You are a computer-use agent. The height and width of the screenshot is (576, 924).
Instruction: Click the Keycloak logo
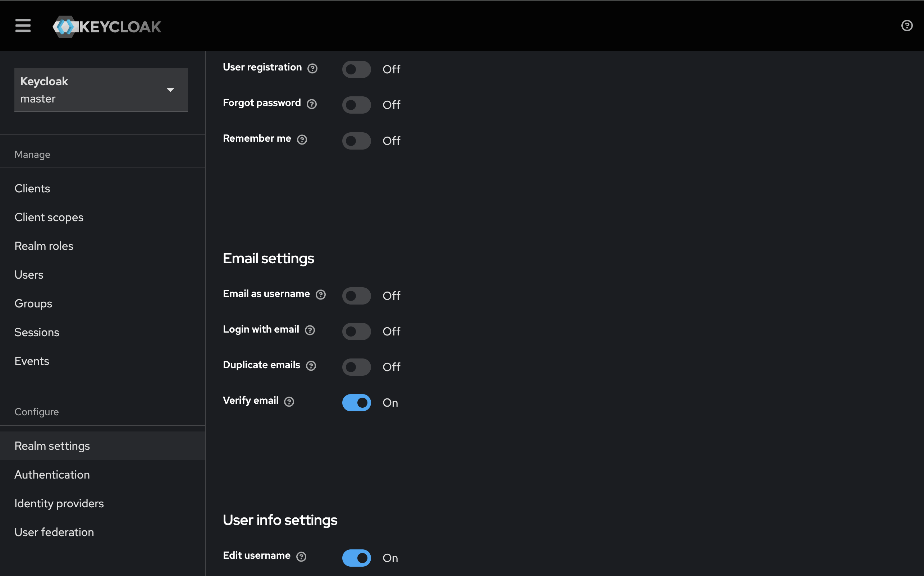coord(108,27)
